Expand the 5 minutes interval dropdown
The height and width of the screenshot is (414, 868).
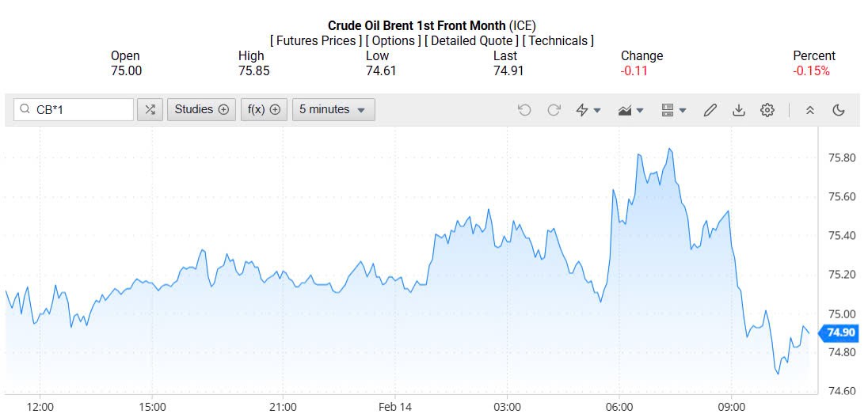pos(333,110)
